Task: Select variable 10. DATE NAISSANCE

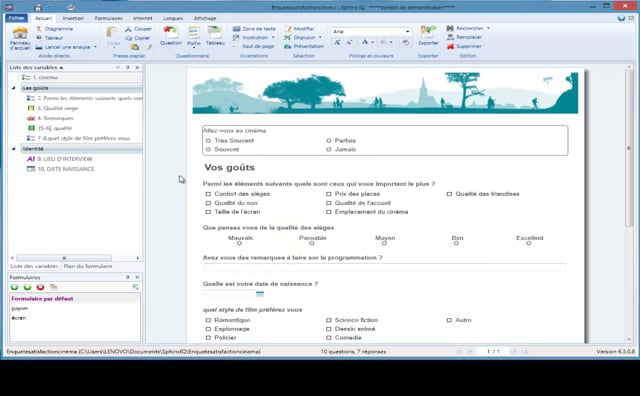Action: click(61, 169)
